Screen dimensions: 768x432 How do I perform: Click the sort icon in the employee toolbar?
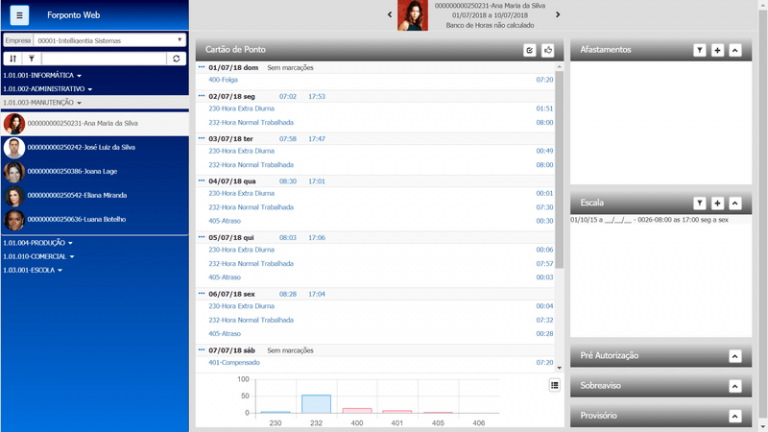(x=13, y=59)
